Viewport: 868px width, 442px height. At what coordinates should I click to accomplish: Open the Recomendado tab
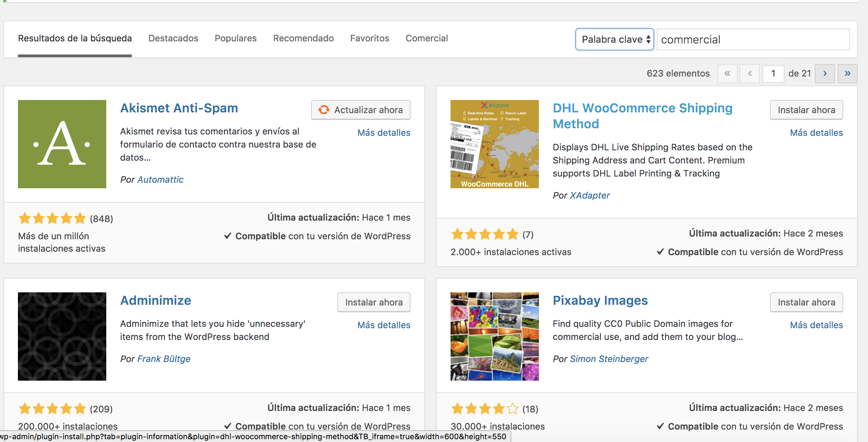pyautogui.click(x=304, y=38)
